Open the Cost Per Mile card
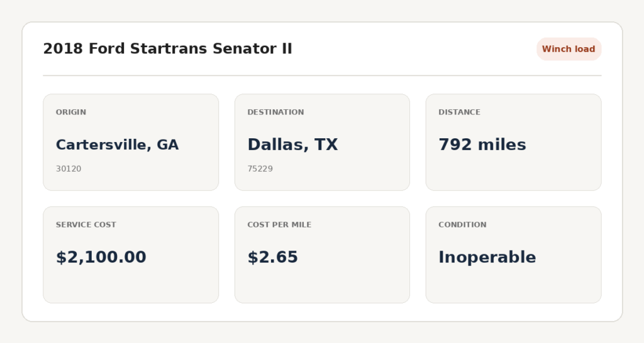This screenshot has width=644, height=343. tap(322, 255)
